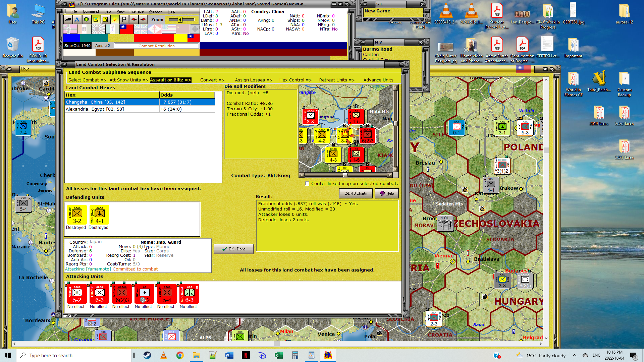Click the Hex column header
Image resolution: width=644 pixels, height=362 pixels.
[x=112, y=95]
